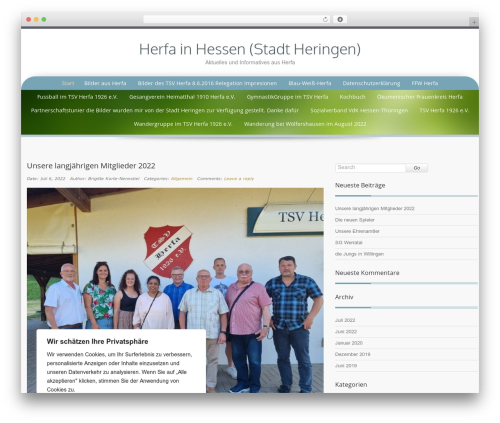Screen dimensions: 500x423
Task: Click the Archiv heading
Action: pyautogui.click(x=344, y=297)
